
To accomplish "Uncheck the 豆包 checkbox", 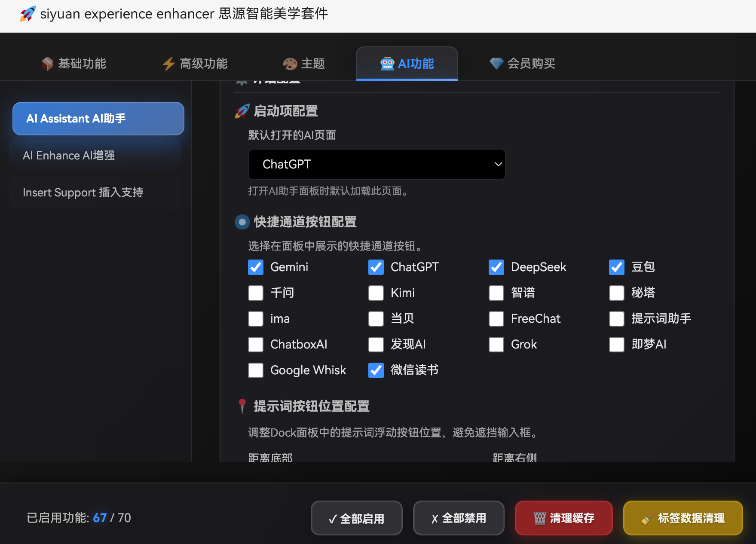I will [617, 267].
